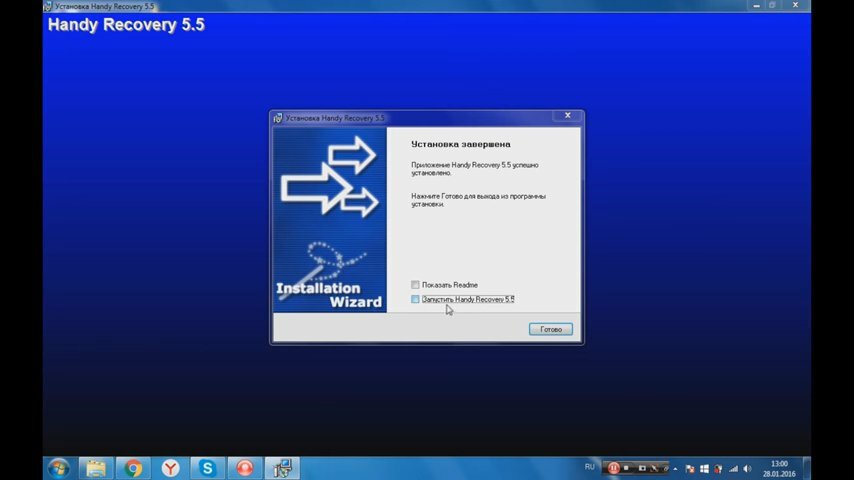The height and width of the screenshot is (480, 854).
Task: Pause recording with the red pause button
Action: [x=613, y=468]
